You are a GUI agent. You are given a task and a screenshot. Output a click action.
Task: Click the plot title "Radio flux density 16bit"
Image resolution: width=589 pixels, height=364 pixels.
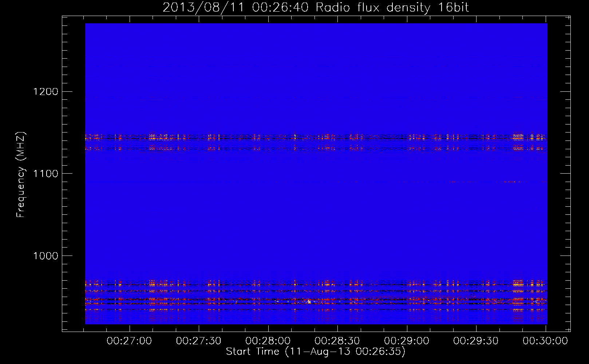(392, 8)
